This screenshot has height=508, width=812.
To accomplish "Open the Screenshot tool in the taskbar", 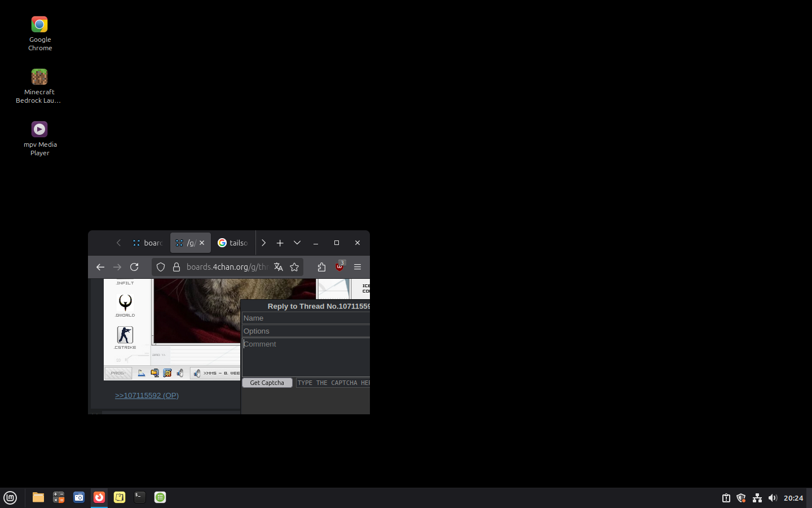I will [79, 497].
